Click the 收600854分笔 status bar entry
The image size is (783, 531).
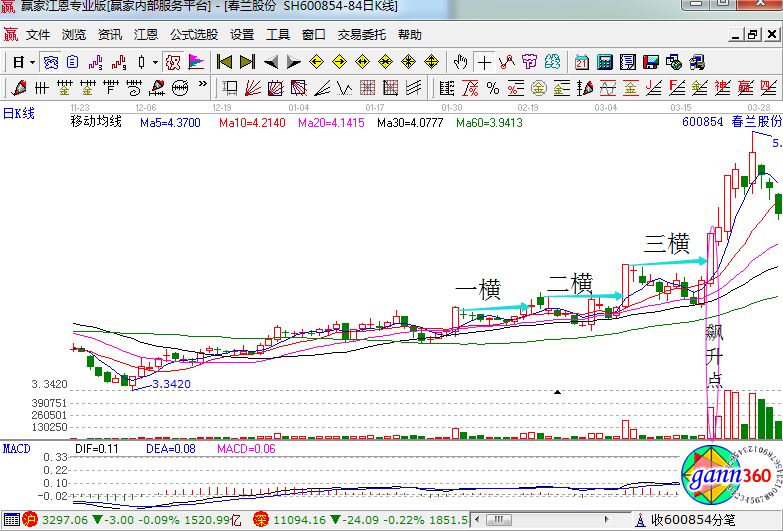692,520
